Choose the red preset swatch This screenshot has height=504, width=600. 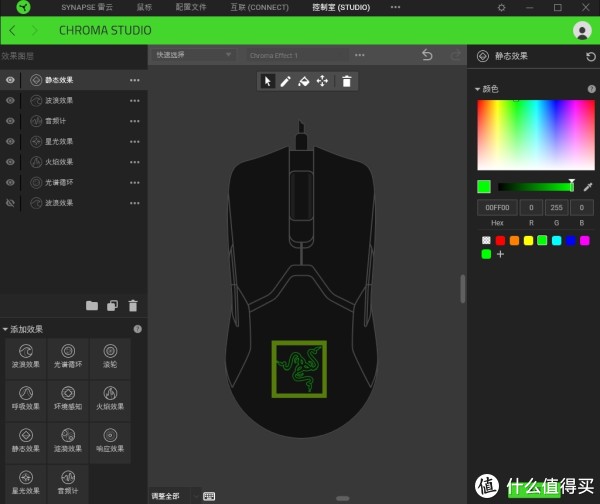pos(500,240)
